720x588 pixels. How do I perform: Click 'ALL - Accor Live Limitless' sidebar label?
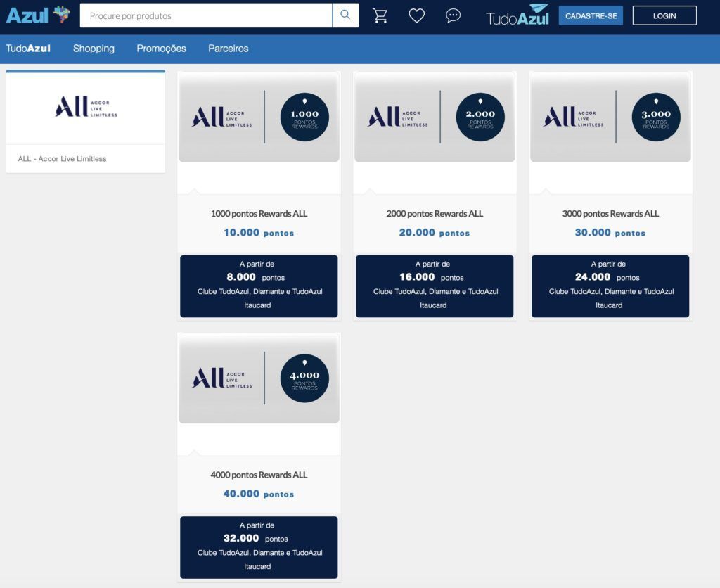[62, 158]
